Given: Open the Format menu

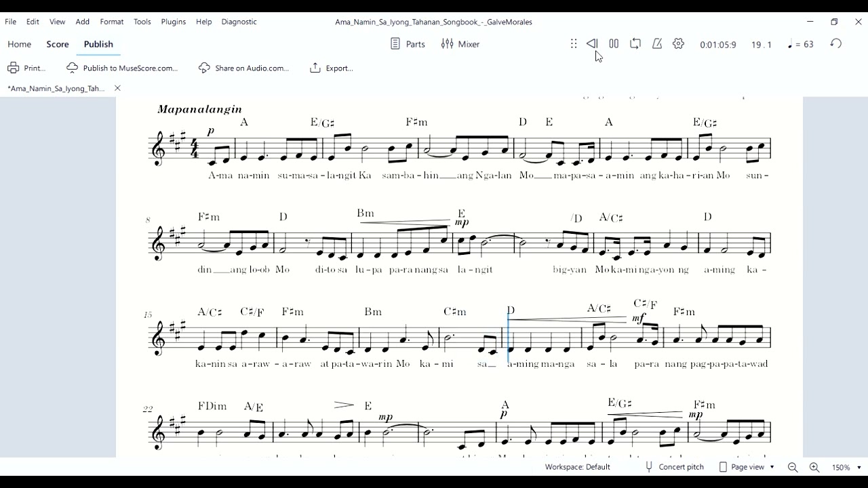Looking at the screenshot, I should pyautogui.click(x=112, y=22).
